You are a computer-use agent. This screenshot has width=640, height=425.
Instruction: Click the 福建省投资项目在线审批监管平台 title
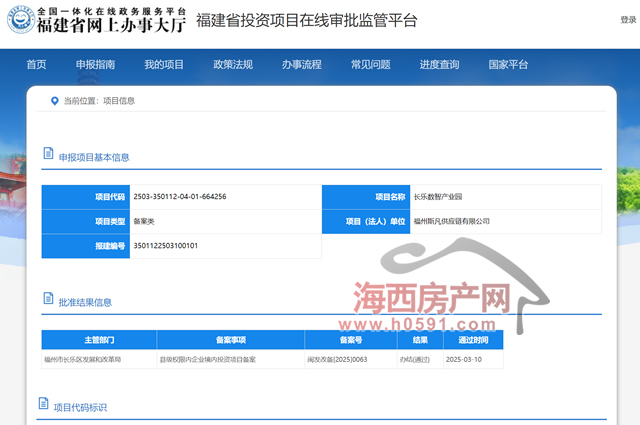coord(307,21)
